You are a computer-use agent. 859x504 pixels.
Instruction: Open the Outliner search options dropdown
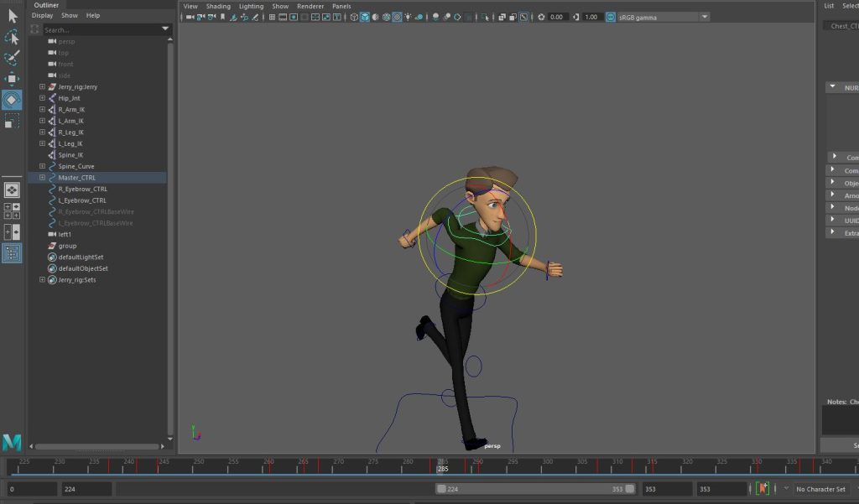[165, 29]
